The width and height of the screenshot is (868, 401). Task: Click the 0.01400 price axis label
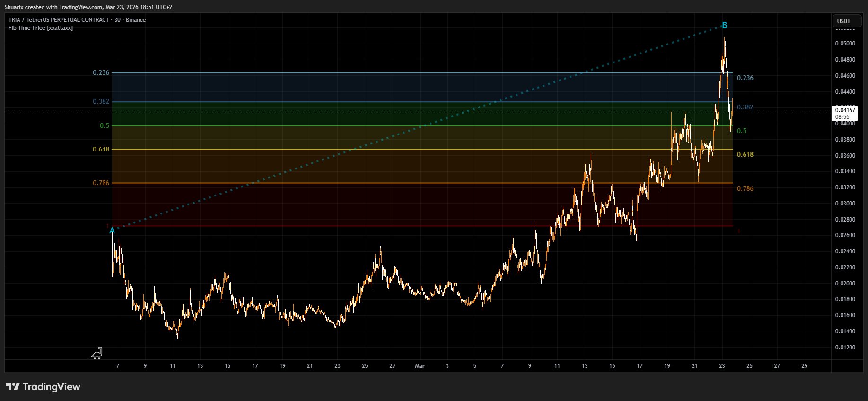(845, 331)
